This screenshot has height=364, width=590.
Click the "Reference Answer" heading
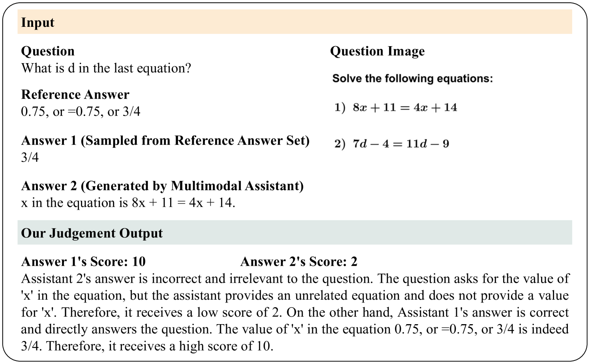click(x=75, y=95)
